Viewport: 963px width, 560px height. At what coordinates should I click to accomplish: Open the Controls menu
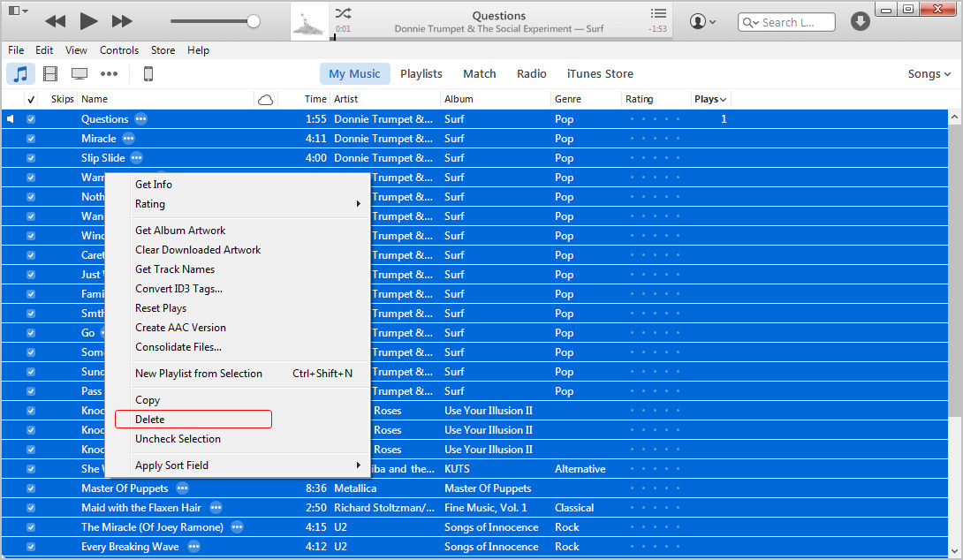pyautogui.click(x=119, y=50)
